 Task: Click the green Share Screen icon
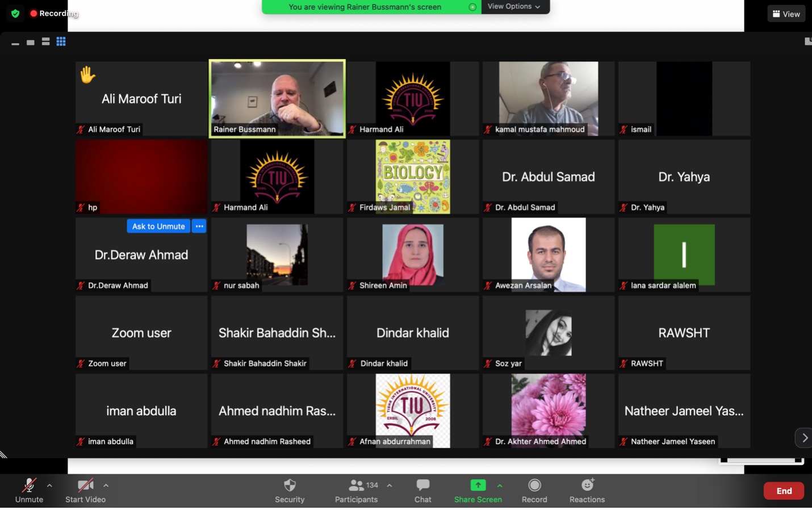click(x=478, y=485)
